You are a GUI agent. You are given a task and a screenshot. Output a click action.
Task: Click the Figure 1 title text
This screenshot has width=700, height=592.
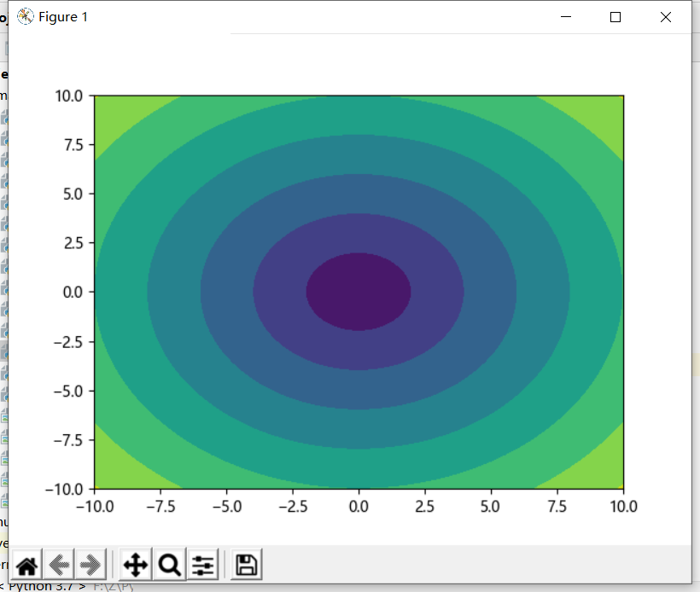point(63,17)
